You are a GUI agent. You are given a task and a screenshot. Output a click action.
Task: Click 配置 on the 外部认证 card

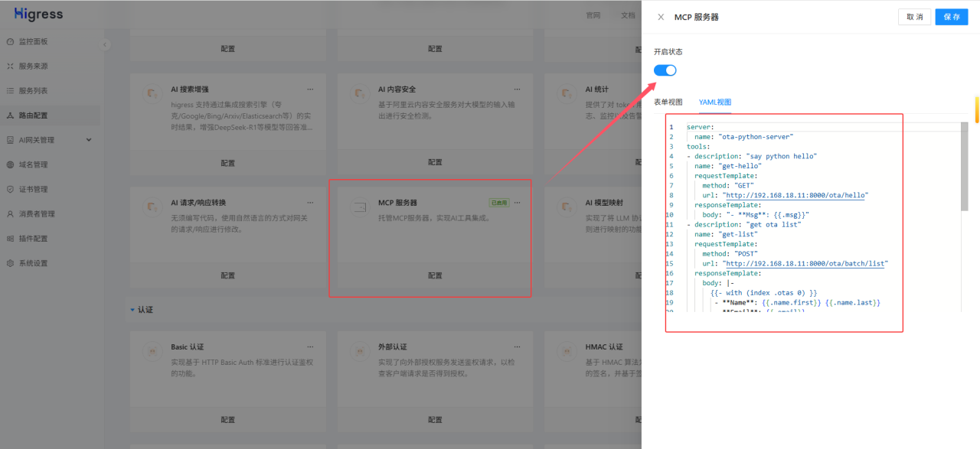click(x=435, y=420)
